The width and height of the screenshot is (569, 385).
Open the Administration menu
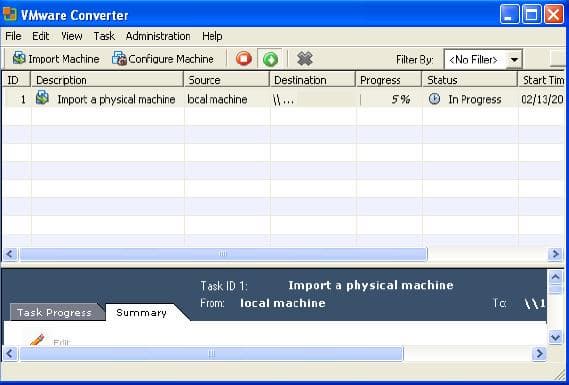158,36
